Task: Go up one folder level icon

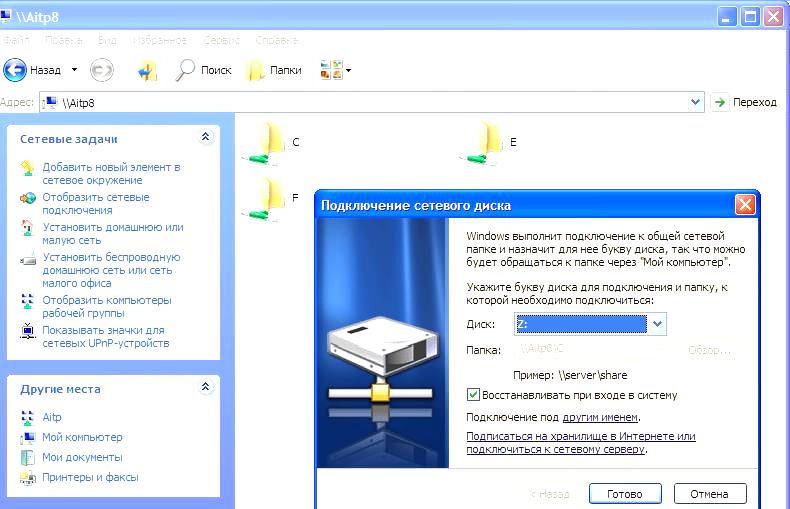Action: click(x=147, y=71)
